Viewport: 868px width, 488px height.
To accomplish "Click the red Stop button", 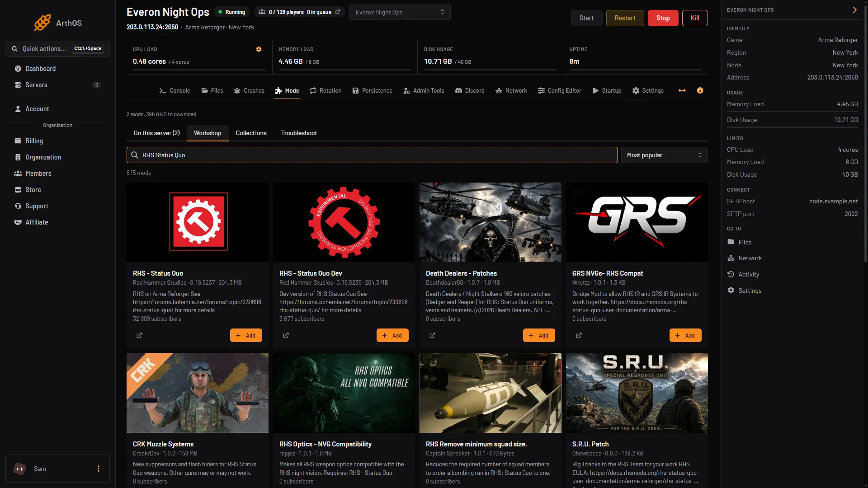I will click(663, 18).
